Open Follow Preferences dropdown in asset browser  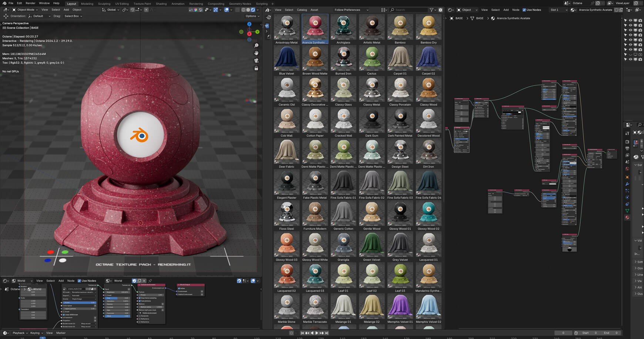pyautogui.click(x=351, y=10)
